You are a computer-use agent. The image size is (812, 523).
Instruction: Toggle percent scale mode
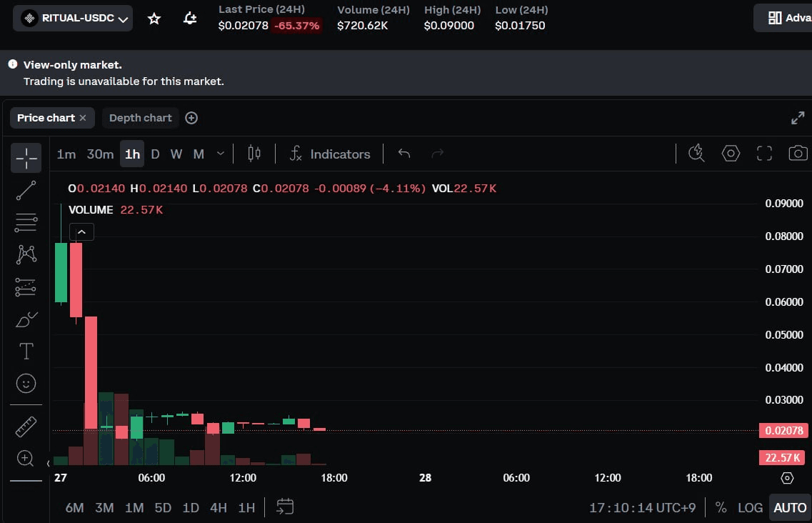tap(721, 507)
